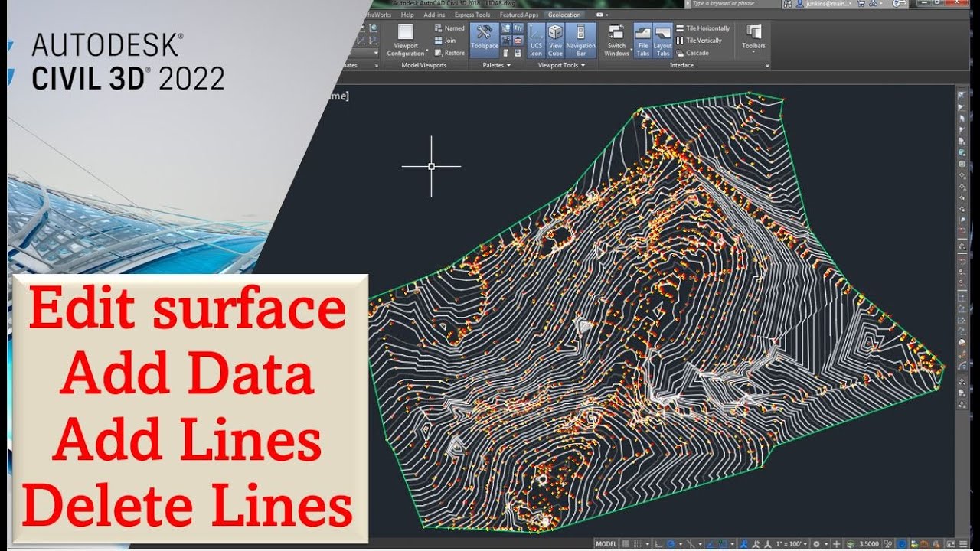Toggle drawing grid display in status bar

point(626,543)
